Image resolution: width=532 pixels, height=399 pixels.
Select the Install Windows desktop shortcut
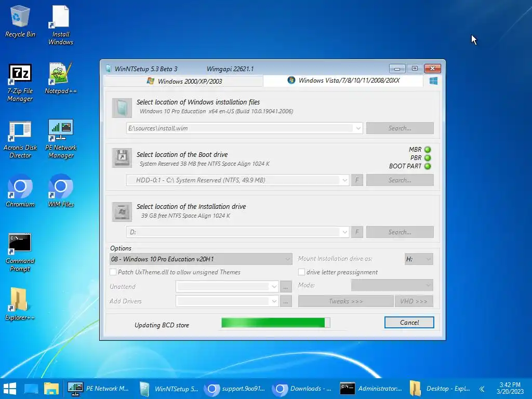pyautogui.click(x=61, y=25)
